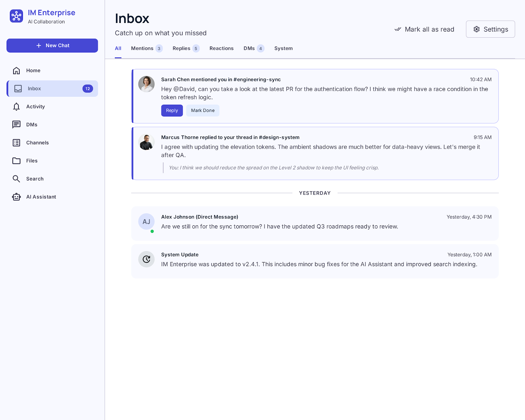This screenshot has width=525, height=420.
Task: Open Alex Johnson's direct message text
Action: [280, 226]
